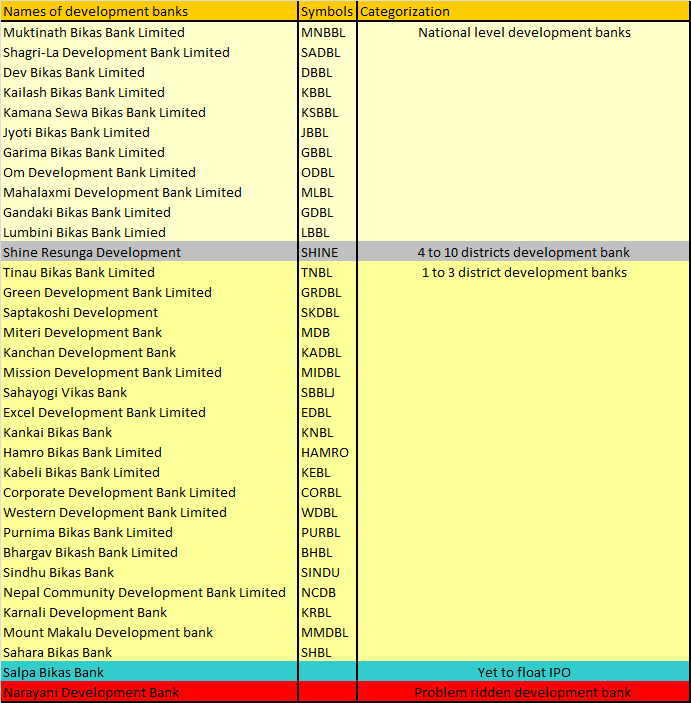This screenshot has width=691, height=703.
Task: Click the symbol 'DBBL'
Action: pos(327,72)
